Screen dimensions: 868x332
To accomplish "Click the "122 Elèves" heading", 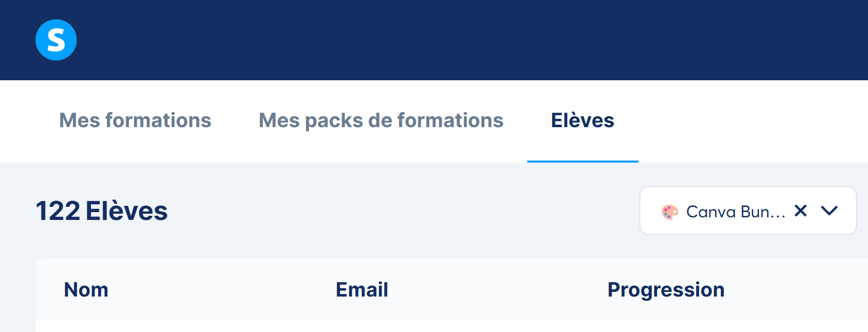I will [102, 211].
